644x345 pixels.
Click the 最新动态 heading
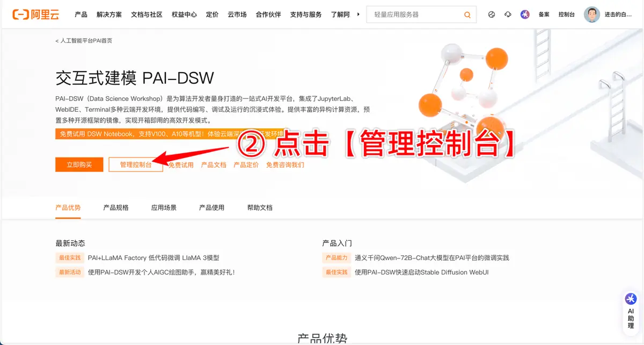point(70,243)
